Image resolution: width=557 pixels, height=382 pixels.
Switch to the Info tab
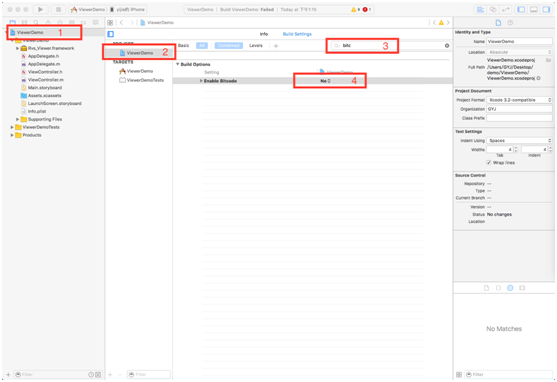click(x=264, y=34)
